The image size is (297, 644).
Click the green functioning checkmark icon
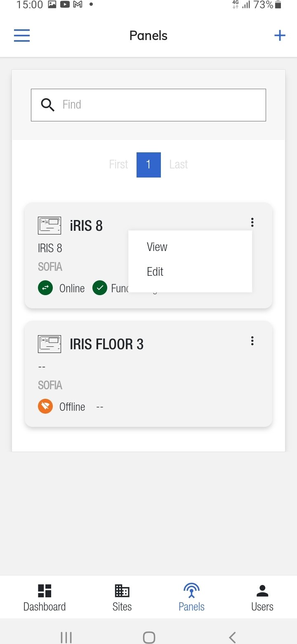click(100, 288)
